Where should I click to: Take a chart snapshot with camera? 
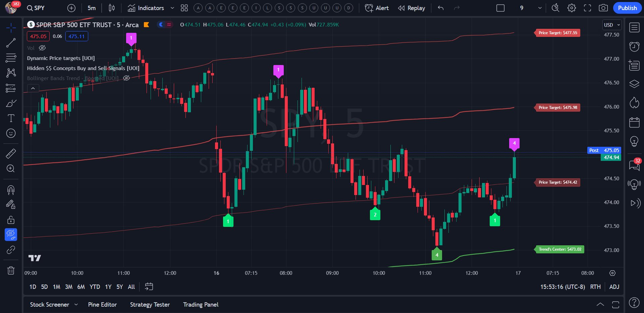(x=603, y=8)
